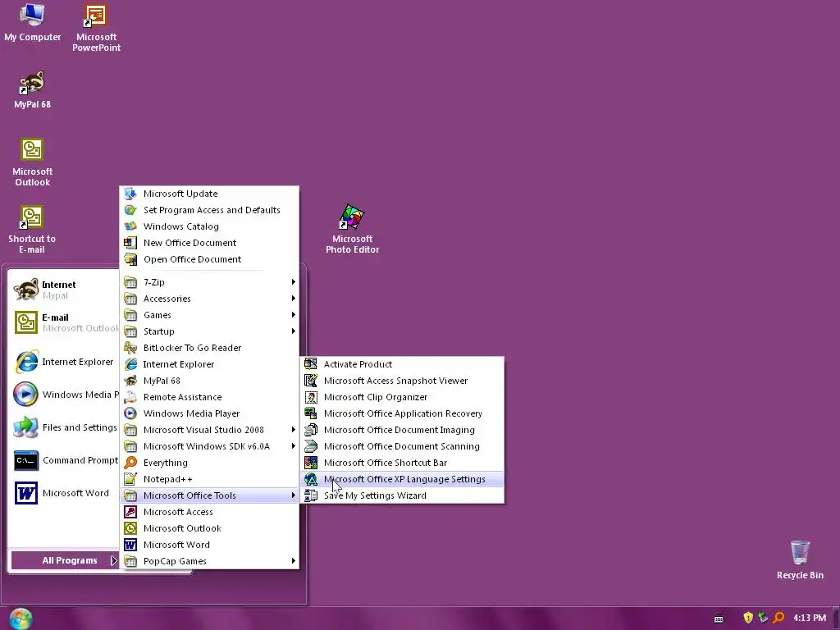This screenshot has height=630, width=840.
Task: Open Microsoft Access Snapshot Viewer
Action: coord(402,381)
